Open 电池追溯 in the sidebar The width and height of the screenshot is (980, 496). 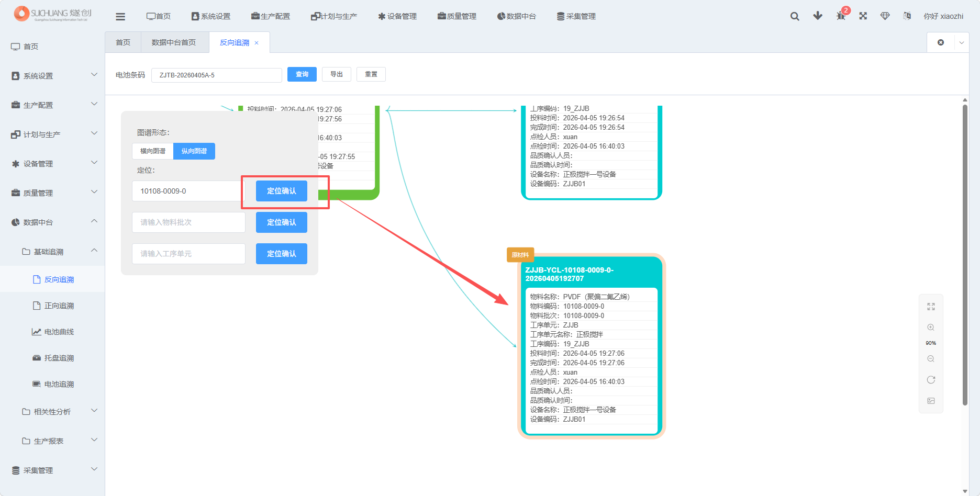pyautogui.click(x=52, y=384)
